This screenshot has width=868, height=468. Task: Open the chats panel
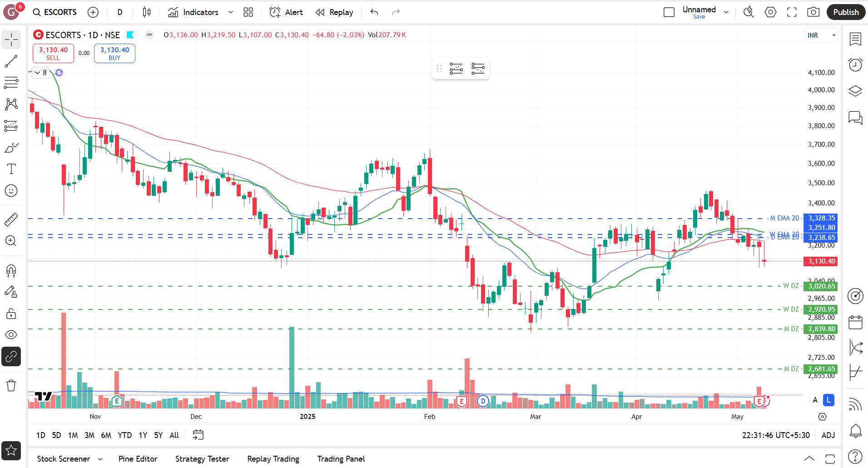click(x=855, y=118)
